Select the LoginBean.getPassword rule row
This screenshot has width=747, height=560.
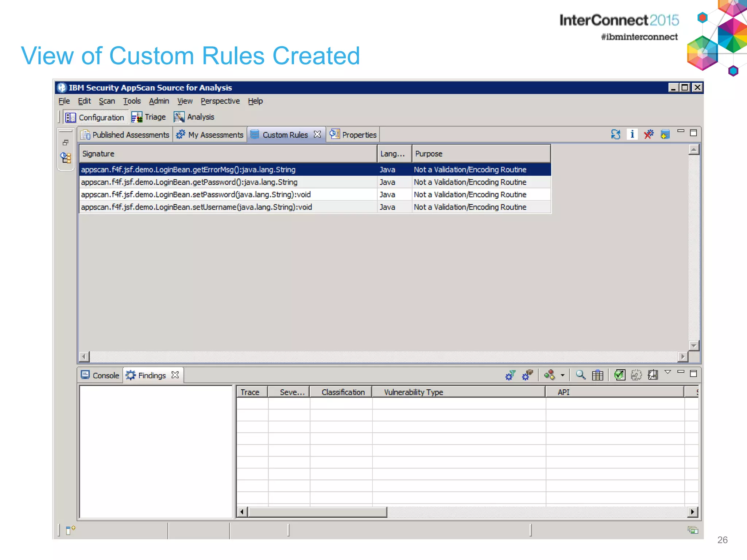tap(315, 182)
